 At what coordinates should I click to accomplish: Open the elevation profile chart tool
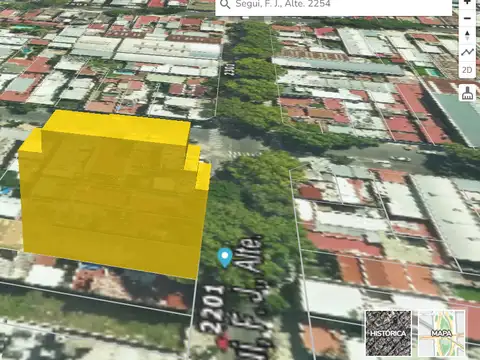click(x=467, y=52)
